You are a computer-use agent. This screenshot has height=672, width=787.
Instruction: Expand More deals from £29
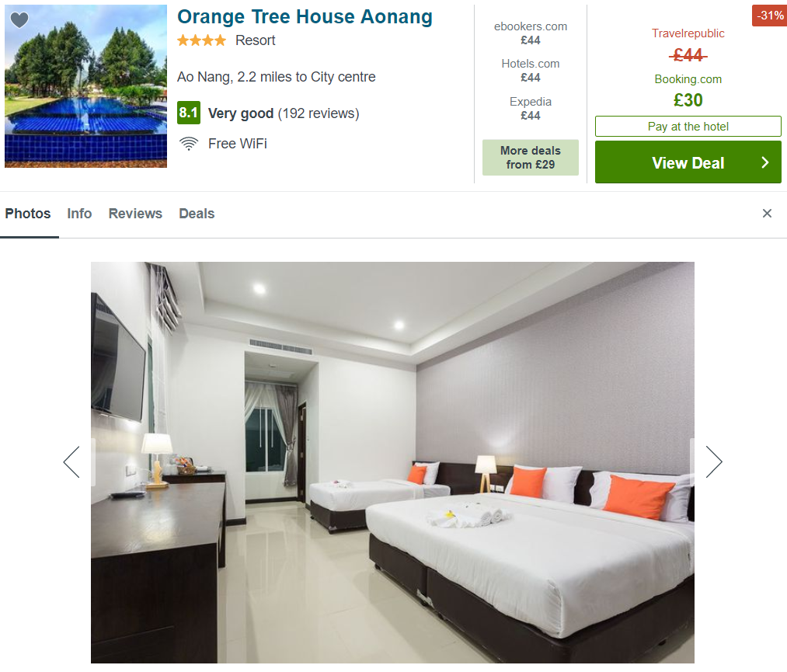click(530, 158)
